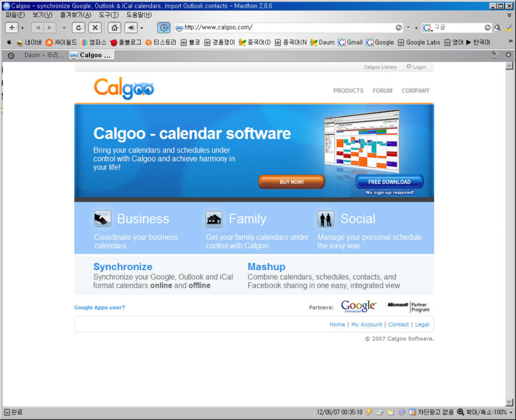Click the undo closed page toolbar button
The height and width of the screenshot is (420, 516).
click(131, 27)
